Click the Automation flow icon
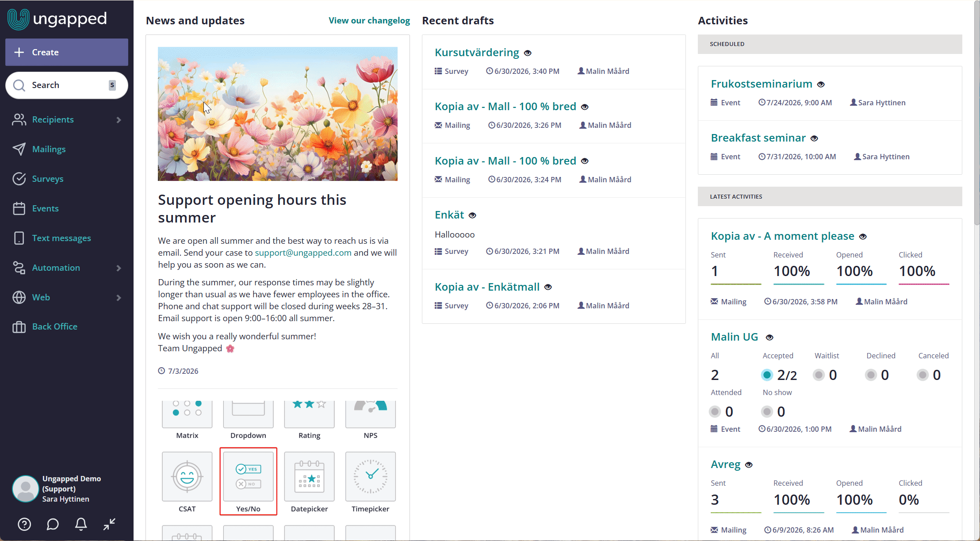Screen dimensions: 980x541 19,268
